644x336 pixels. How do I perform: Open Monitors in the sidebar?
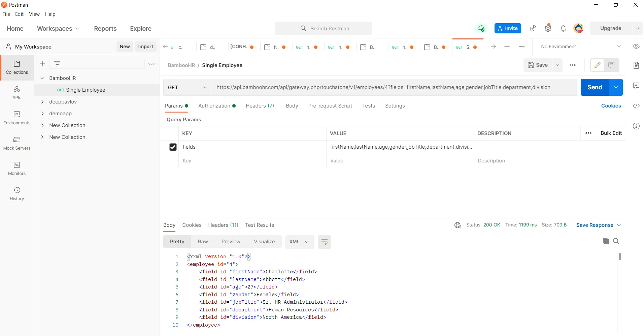(17, 169)
